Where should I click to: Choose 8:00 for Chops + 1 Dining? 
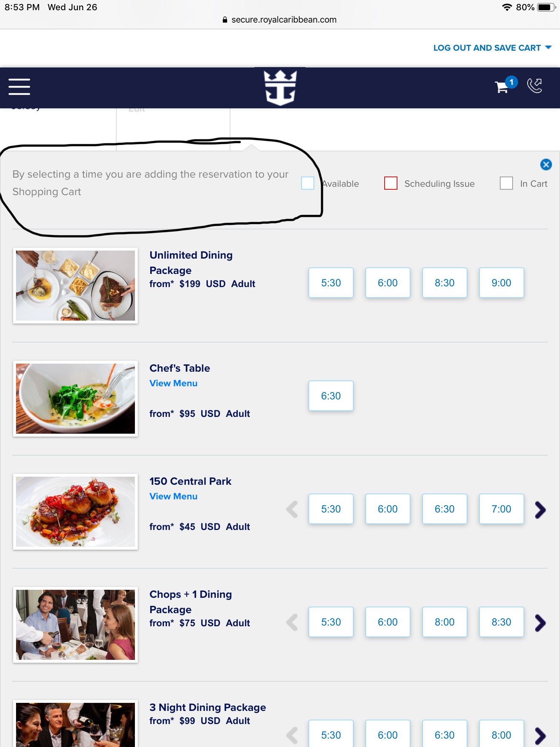point(445,622)
